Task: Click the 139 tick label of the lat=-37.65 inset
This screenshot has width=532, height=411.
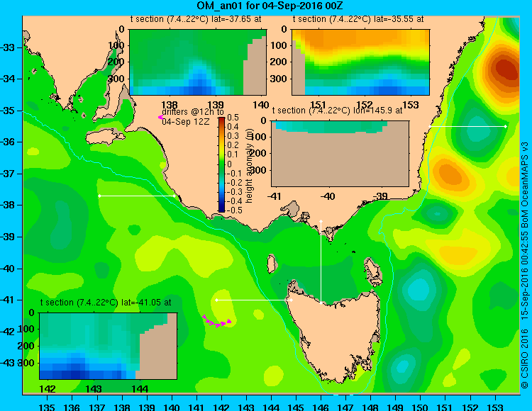Action: (x=216, y=105)
